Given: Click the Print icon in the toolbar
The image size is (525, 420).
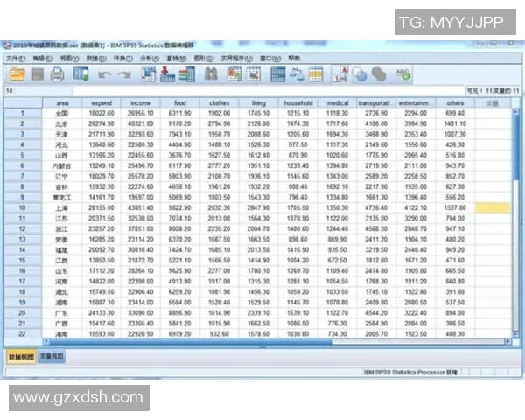Looking at the screenshot, I should pyautogui.click(x=57, y=75).
